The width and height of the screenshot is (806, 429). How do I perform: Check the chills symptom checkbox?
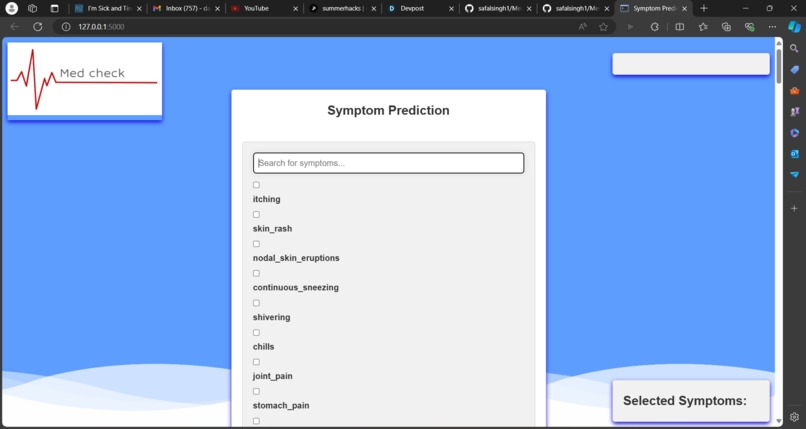(x=256, y=332)
